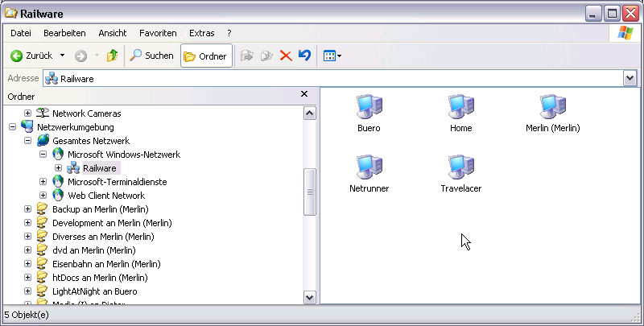Select Web Client Network tree item
644x326 pixels.
click(106, 196)
